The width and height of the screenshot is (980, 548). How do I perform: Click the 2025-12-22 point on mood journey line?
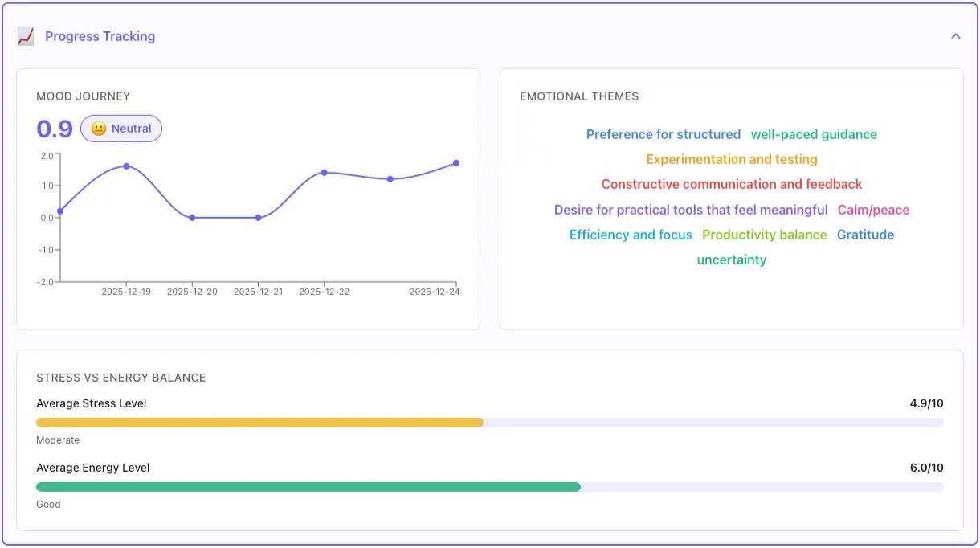(x=325, y=173)
